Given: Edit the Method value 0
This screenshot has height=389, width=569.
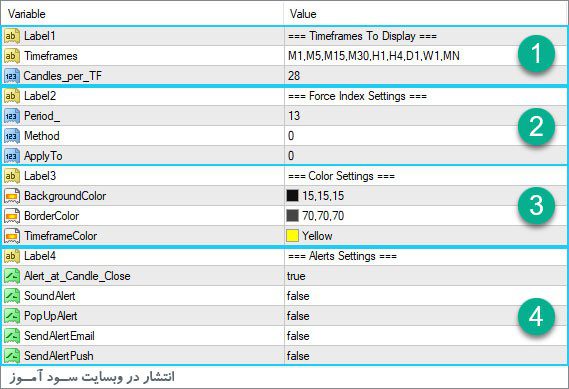Looking at the screenshot, I should [291, 136].
